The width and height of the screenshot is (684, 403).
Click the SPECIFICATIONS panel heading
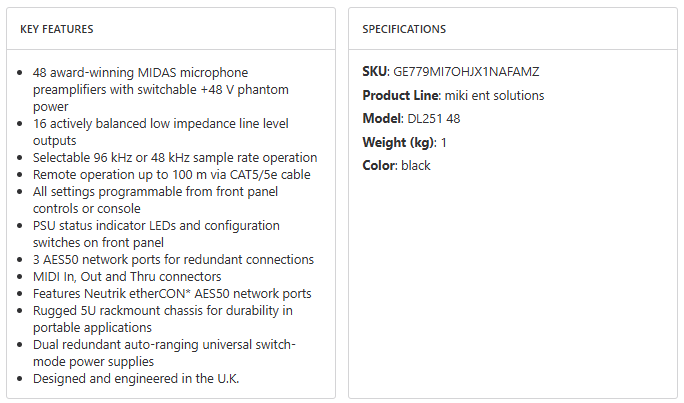[404, 29]
